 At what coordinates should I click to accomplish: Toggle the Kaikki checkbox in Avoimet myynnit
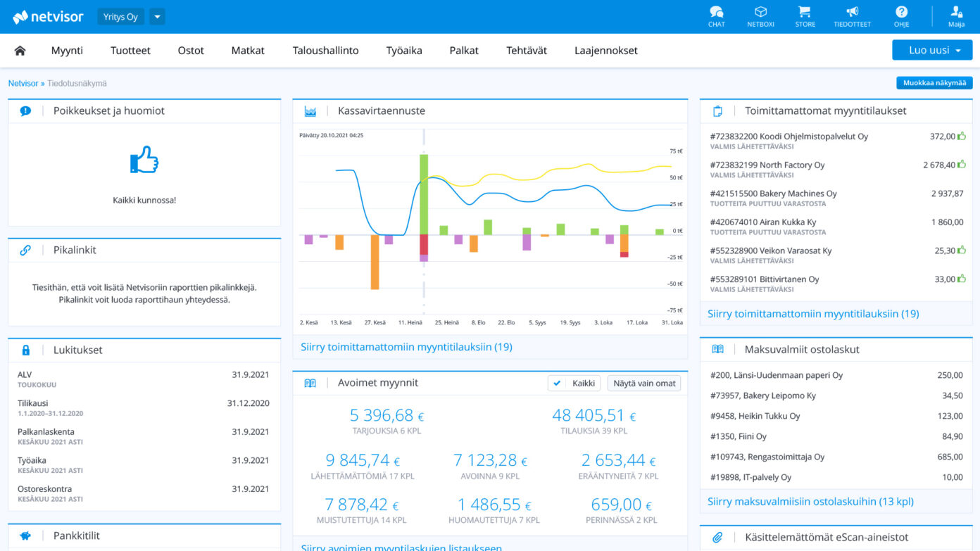[574, 383]
